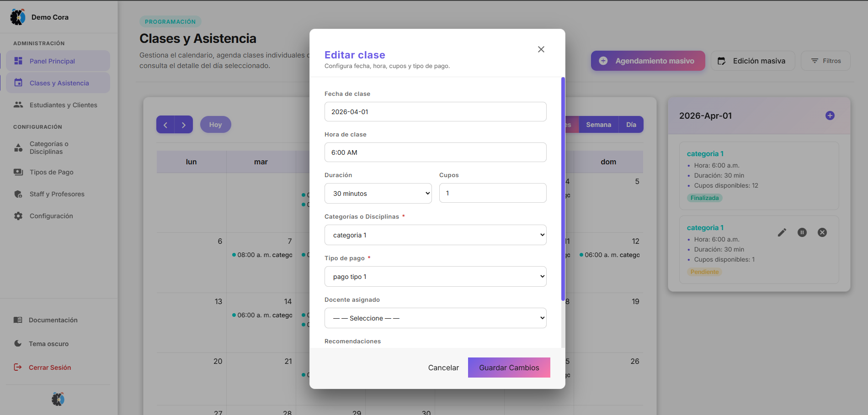Add new class with plus icon

830,116
